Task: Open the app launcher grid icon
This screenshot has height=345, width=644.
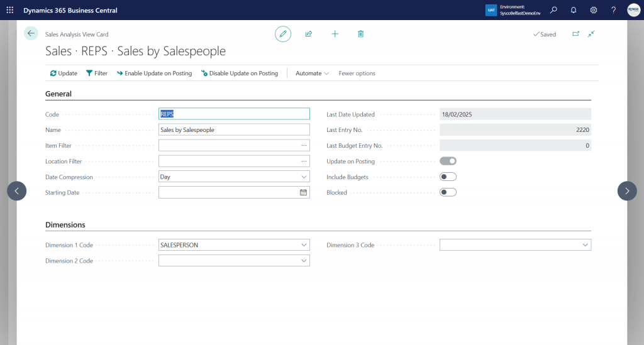Action: (10, 10)
